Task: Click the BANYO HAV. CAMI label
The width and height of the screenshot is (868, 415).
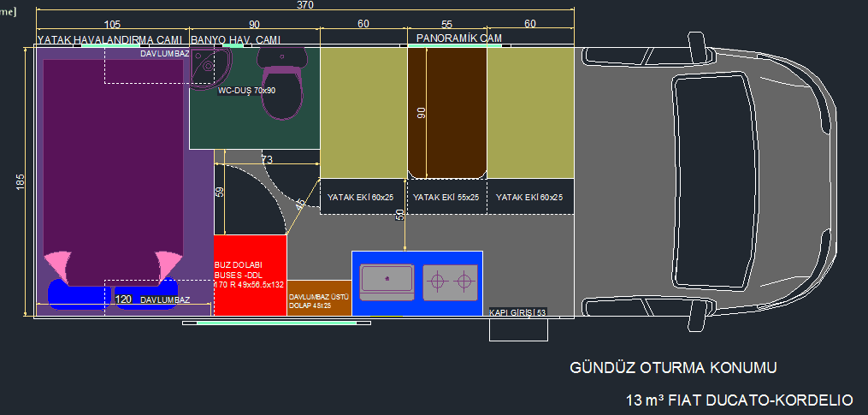Action: tap(235, 39)
